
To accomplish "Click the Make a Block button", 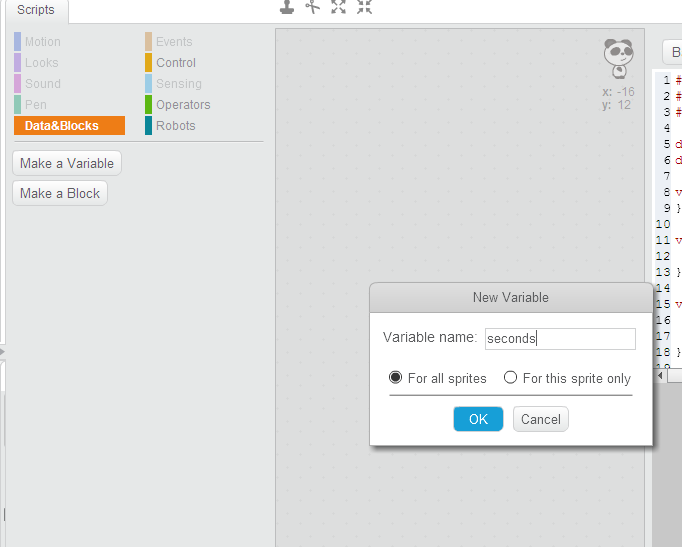I will (x=60, y=193).
